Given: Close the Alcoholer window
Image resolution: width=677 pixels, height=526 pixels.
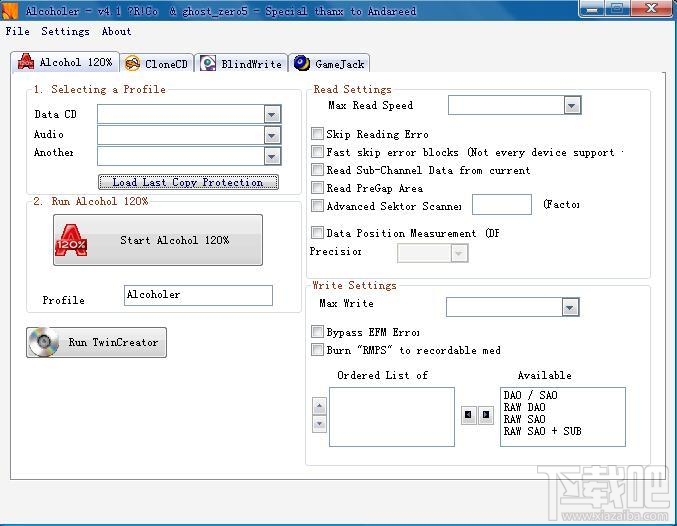Looking at the screenshot, I should [x=651, y=9].
